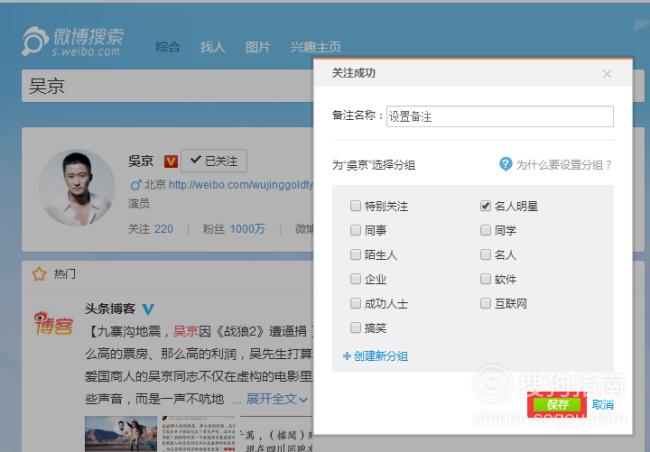The image size is (650, 452).
Task: Close the 关注成功 dialog
Action: [607, 74]
